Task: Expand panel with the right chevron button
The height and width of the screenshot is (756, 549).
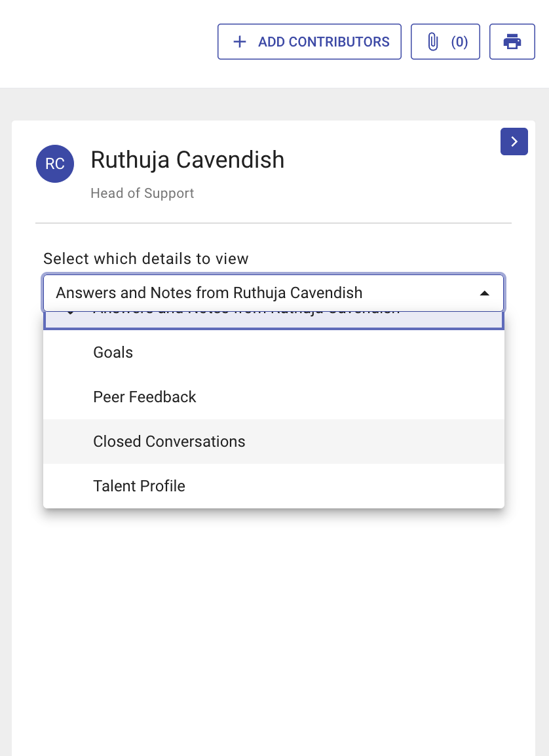Action: pyautogui.click(x=514, y=142)
